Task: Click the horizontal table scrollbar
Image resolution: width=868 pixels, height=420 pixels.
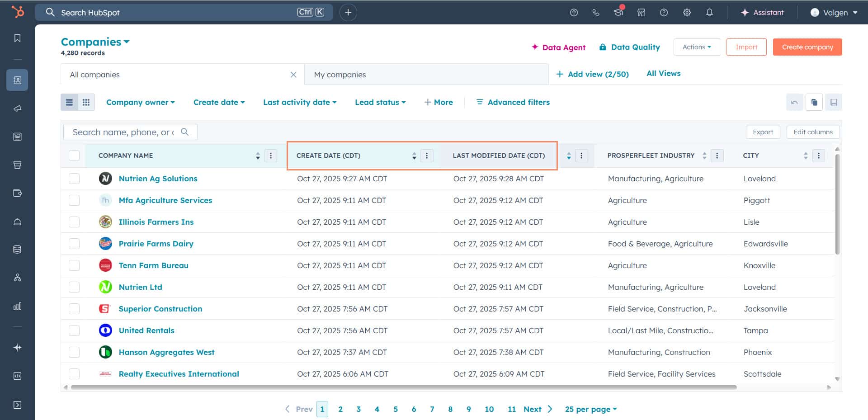Action: pos(404,387)
